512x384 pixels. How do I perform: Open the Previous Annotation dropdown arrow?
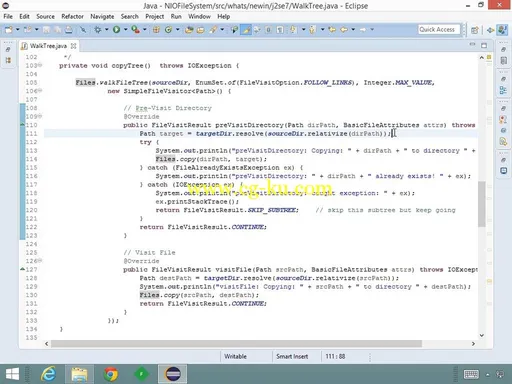[x=322, y=30]
